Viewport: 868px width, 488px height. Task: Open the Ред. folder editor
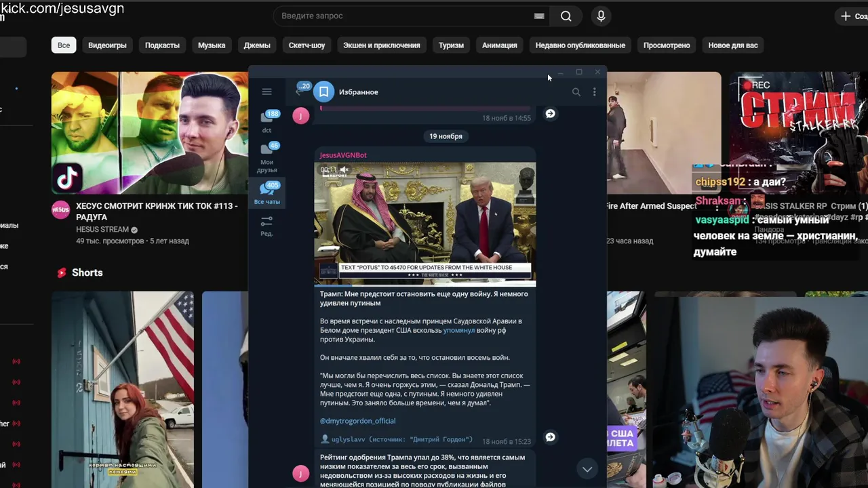(267, 226)
